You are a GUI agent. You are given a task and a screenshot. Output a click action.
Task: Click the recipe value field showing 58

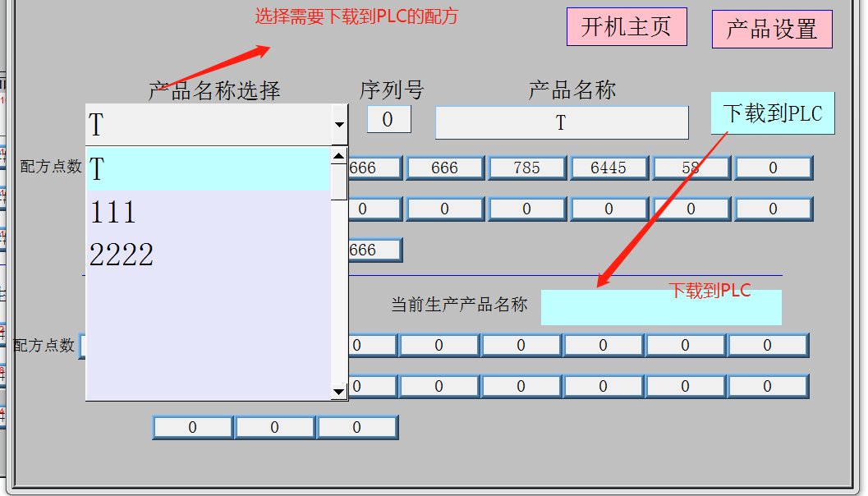691,168
